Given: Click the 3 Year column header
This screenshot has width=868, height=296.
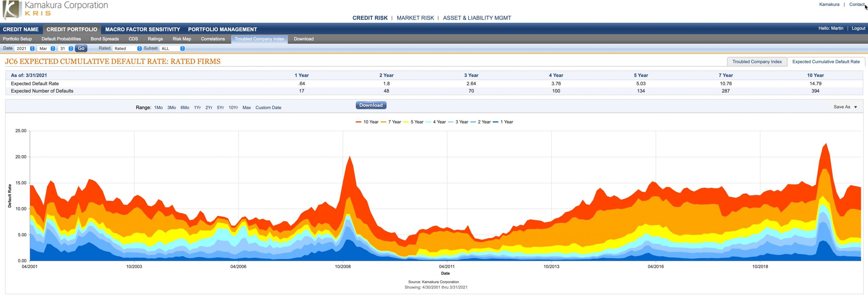Looking at the screenshot, I should click(471, 76).
